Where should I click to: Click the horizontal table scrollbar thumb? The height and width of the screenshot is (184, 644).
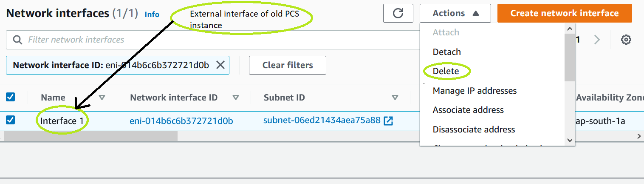(90, 136)
